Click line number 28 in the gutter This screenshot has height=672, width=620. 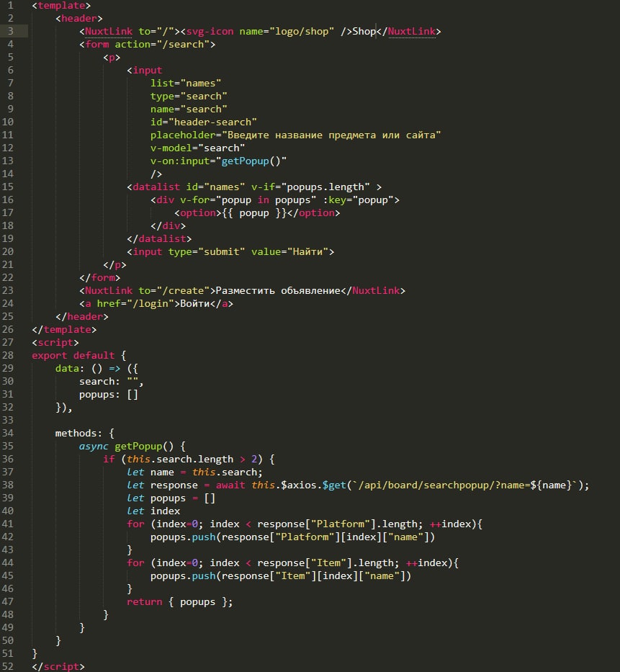click(8, 355)
